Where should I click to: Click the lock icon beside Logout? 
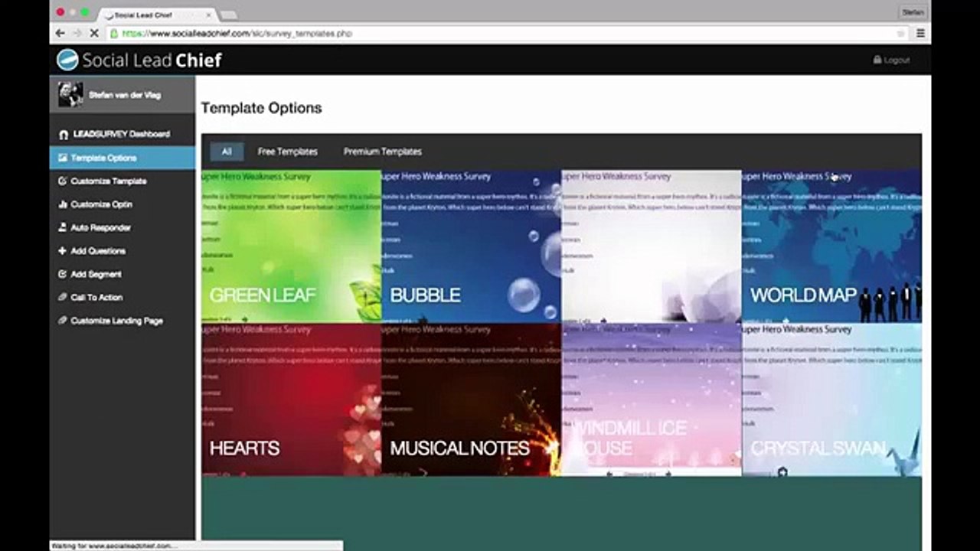click(x=877, y=60)
